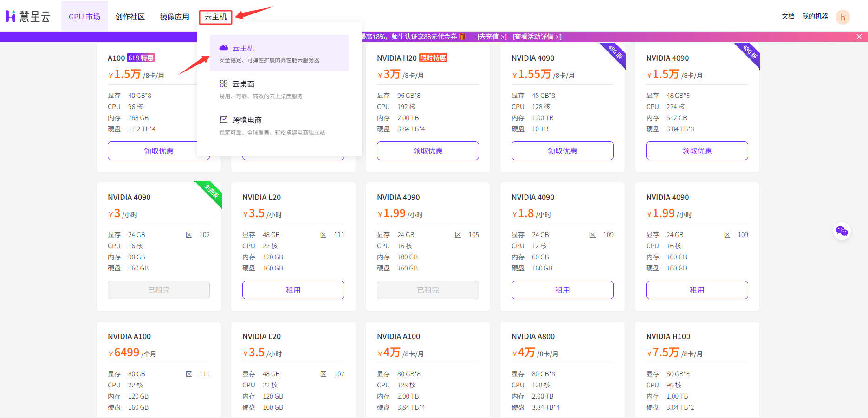Go to the 镜像应用 navigation tab
The image size is (868, 418).
tap(175, 17)
